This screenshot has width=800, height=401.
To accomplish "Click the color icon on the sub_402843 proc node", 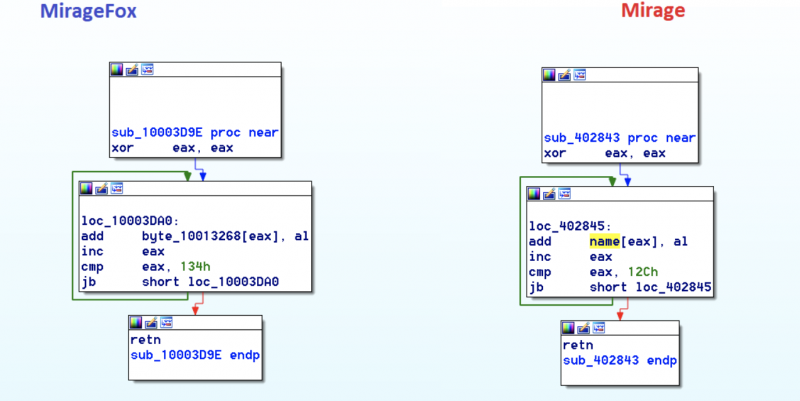I will [550, 75].
